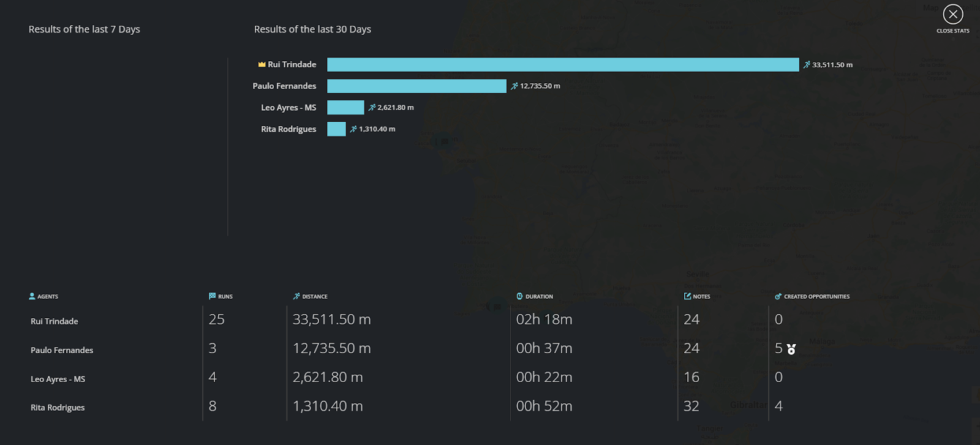Click the Results of the last 7 Days heading
Viewport: 980px width, 445px height.
click(85, 29)
